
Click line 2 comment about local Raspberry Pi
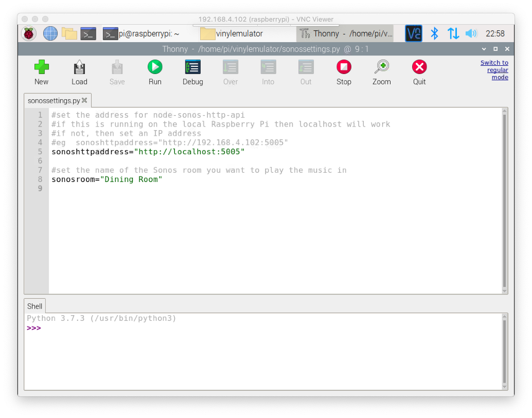tap(221, 124)
